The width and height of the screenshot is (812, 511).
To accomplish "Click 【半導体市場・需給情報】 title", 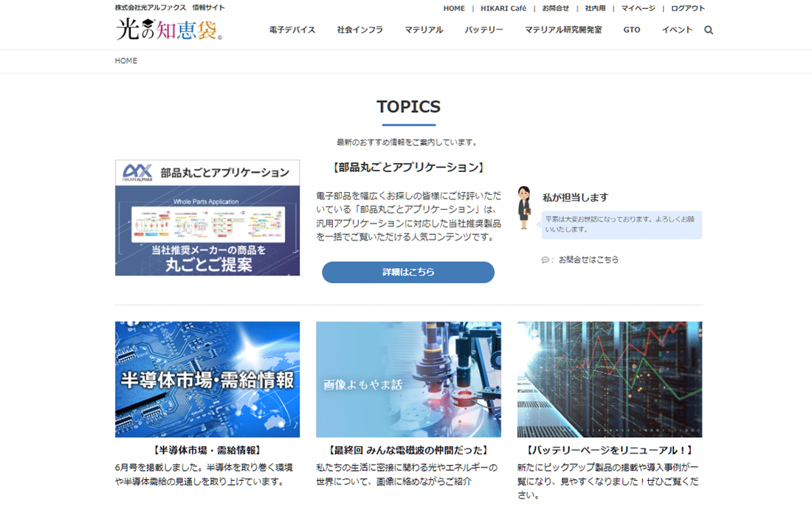I will click(x=207, y=450).
